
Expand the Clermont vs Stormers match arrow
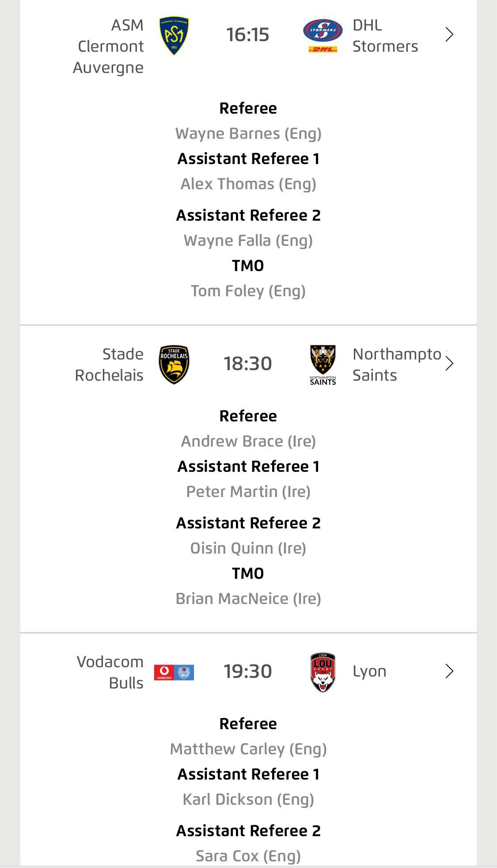click(x=449, y=34)
